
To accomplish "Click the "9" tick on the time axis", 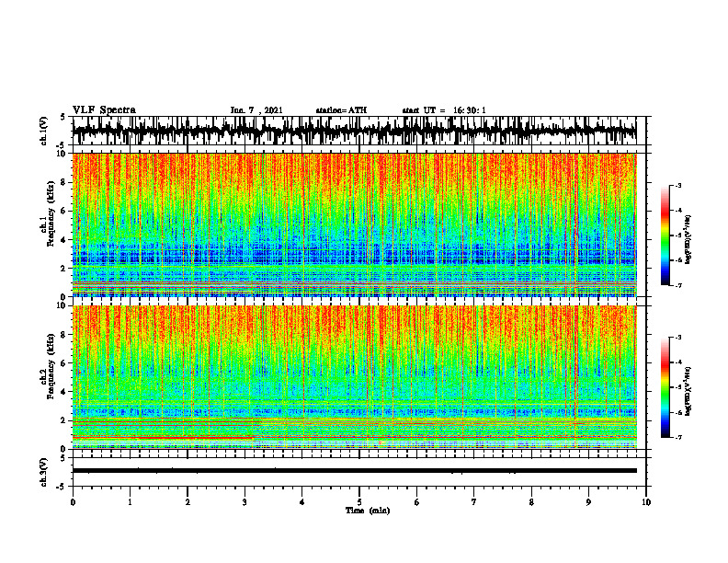I will pos(588,502).
